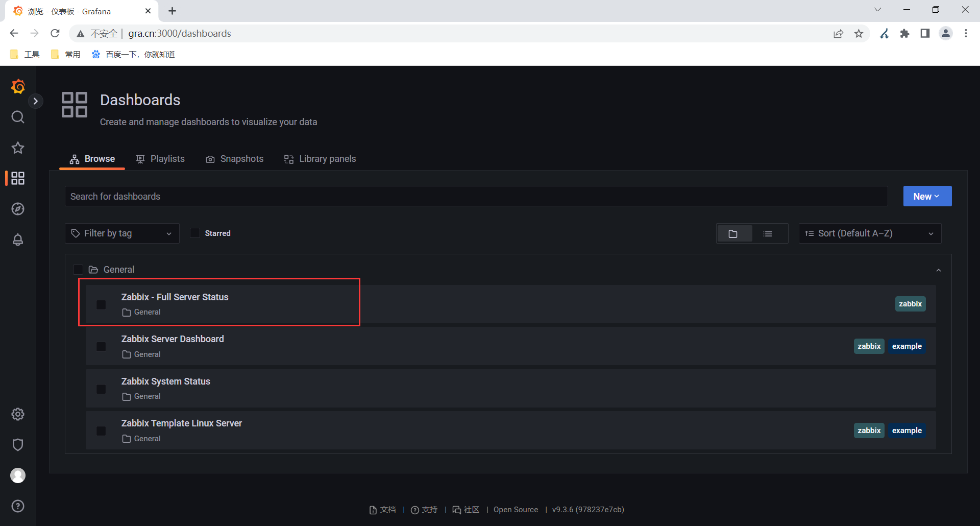Click the address bar URL gra.cn:3000/dashboards
The height and width of the screenshot is (526, 980).
tap(180, 33)
